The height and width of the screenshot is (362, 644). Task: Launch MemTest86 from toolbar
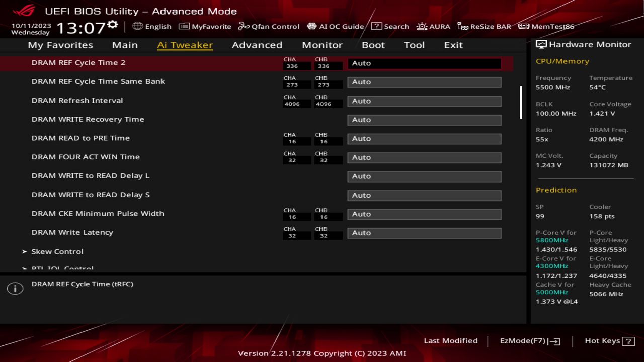(x=546, y=26)
